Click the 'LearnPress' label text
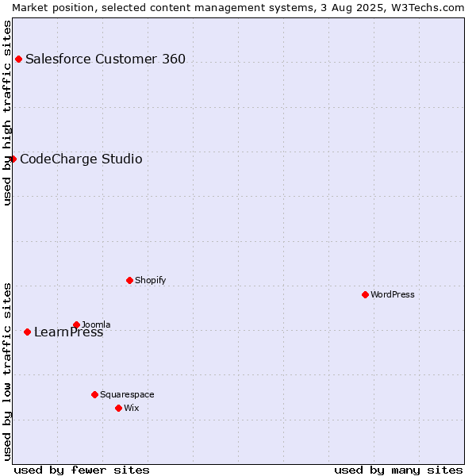Image resolution: width=476 pixels, height=476 pixels. [x=68, y=332]
